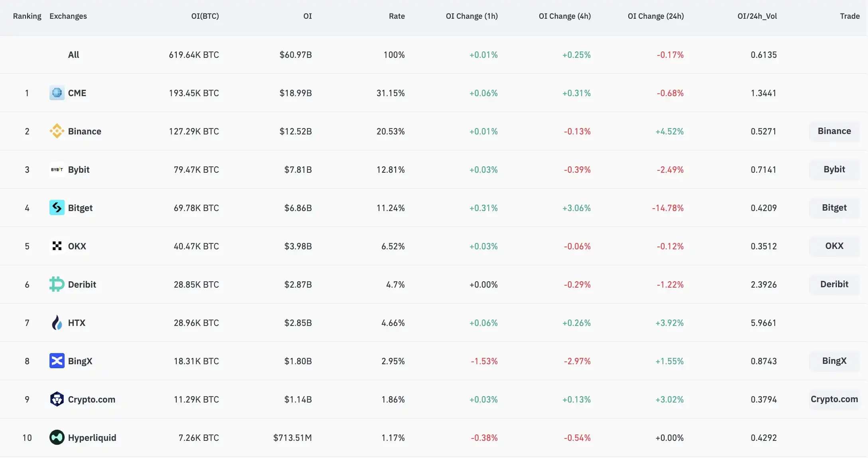Screen dimensions: 868x458
Task: Click the Bitget logo icon
Action: 57,208
